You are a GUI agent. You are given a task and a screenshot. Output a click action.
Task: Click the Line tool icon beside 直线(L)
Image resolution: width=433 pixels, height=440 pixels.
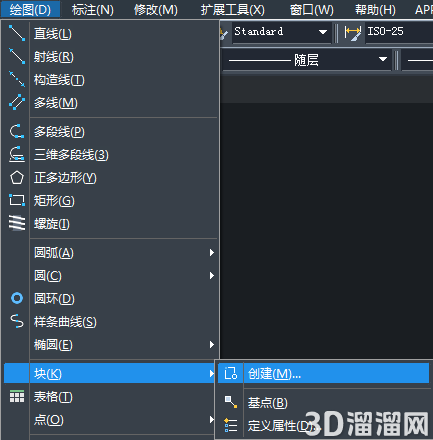pos(17,33)
